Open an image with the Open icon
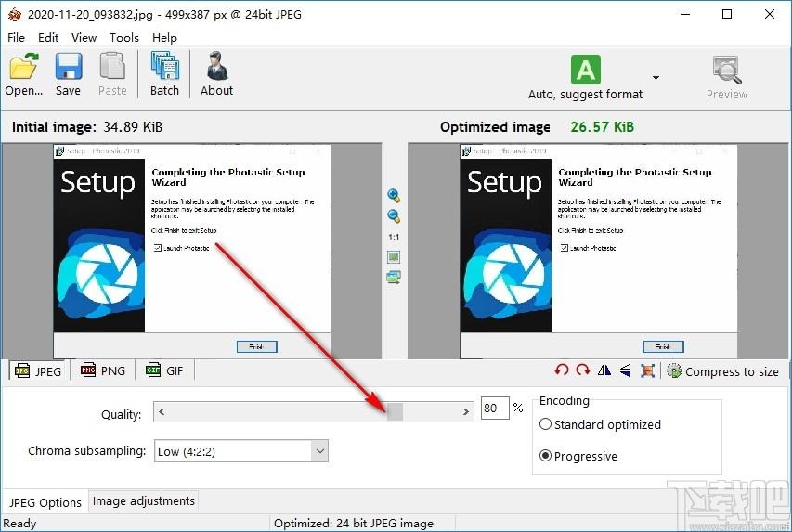The image size is (792, 532). [x=23, y=74]
